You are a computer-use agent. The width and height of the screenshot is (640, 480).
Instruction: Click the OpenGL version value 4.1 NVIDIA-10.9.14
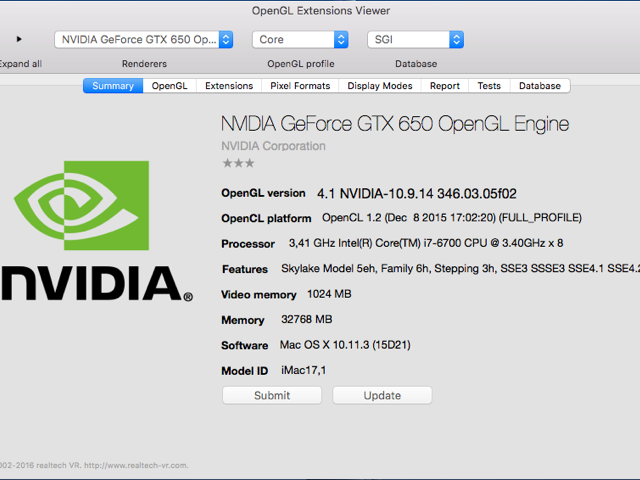tap(417, 193)
